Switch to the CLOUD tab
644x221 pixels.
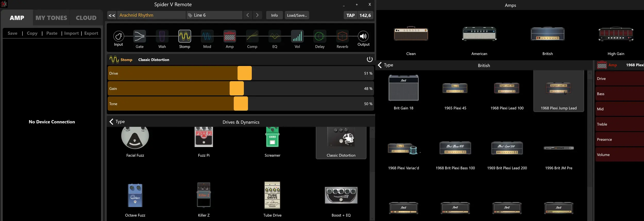pyautogui.click(x=86, y=18)
